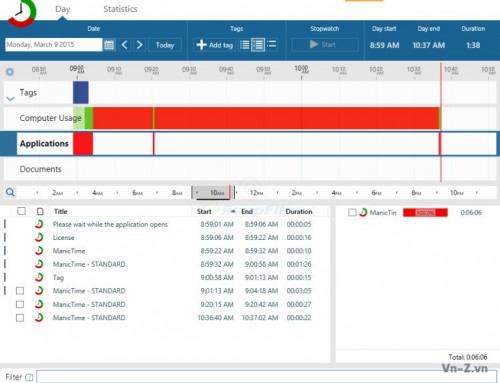The height and width of the screenshot is (383, 500).
Task: Click the 12PM mark on day overview bar
Action: point(256,193)
